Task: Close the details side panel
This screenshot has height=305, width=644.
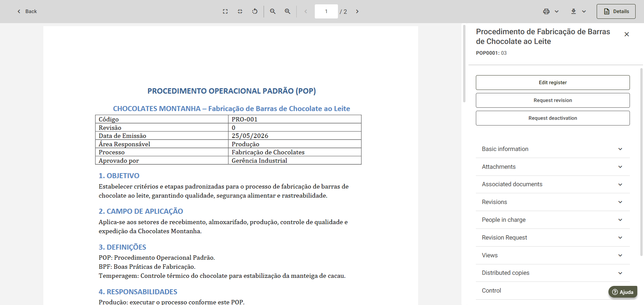Action: pos(627,34)
